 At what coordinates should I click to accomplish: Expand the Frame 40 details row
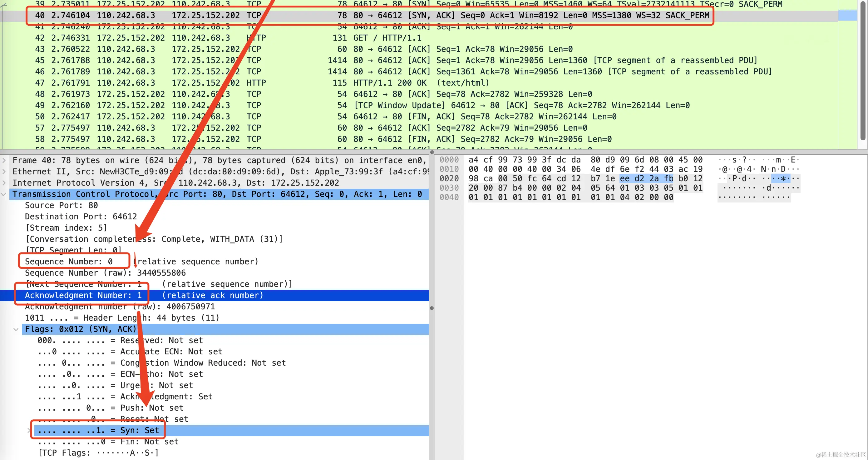coord(4,160)
